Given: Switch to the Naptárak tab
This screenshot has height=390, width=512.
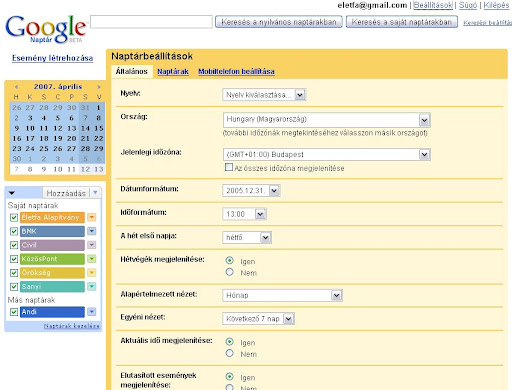Looking at the screenshot, I should [x=173, y=71].
